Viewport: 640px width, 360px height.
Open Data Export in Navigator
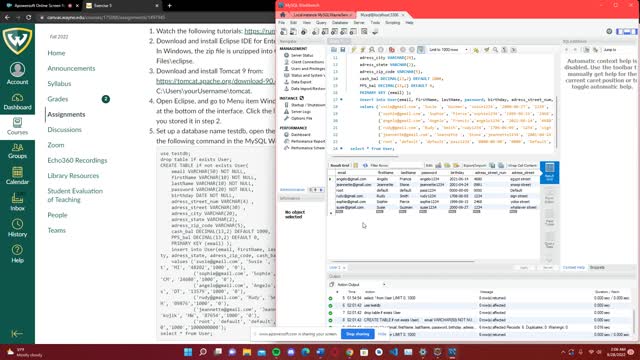[x=301, y=82]
